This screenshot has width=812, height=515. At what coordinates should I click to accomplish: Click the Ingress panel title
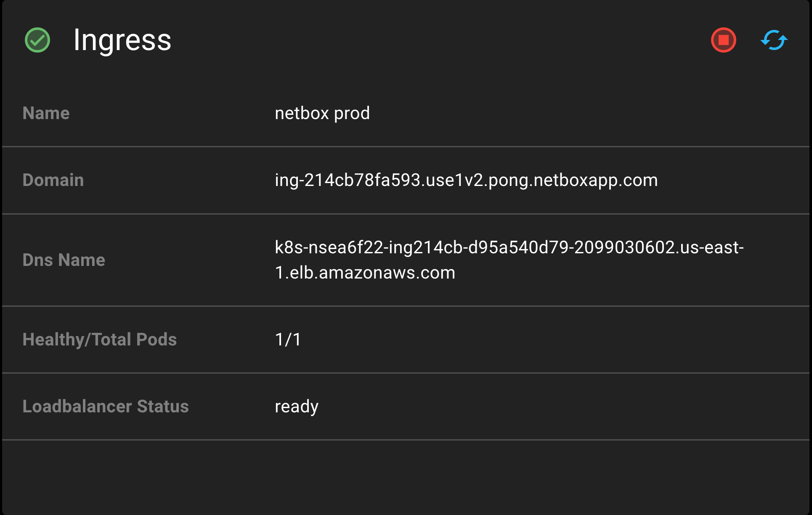coord(122,40)
